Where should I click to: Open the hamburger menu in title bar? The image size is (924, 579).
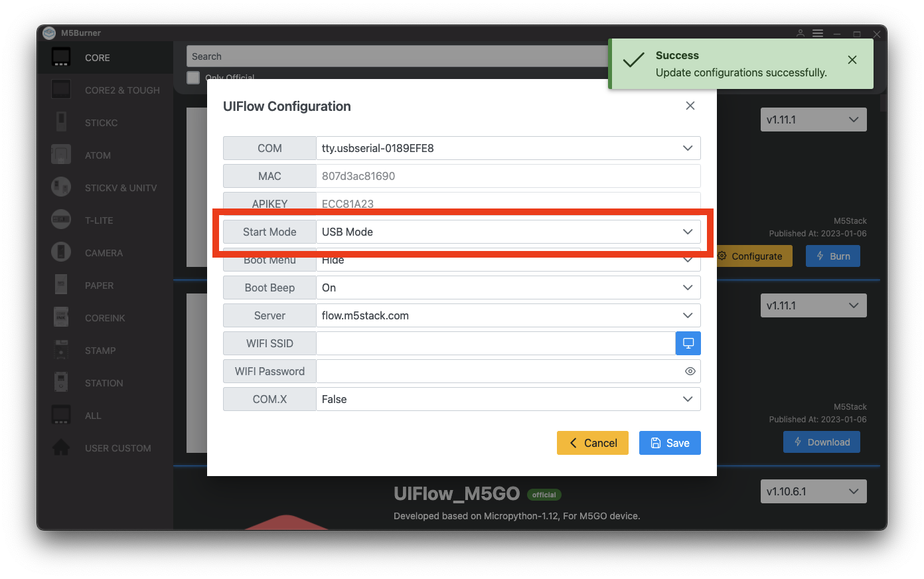pos(818,33)
